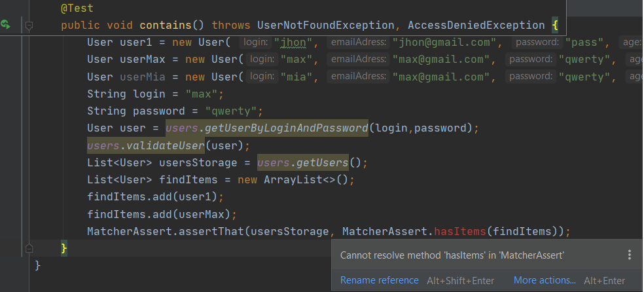Click UserNotFoundException in throws clause
The height and width of the screenshot is (292, 644).
326,25
